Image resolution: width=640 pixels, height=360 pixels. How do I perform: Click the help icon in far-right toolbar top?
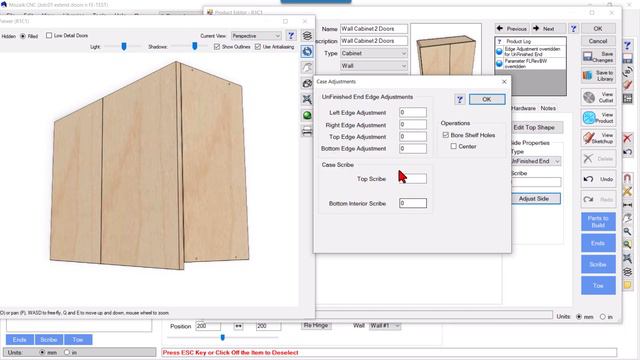click(627, 45)
